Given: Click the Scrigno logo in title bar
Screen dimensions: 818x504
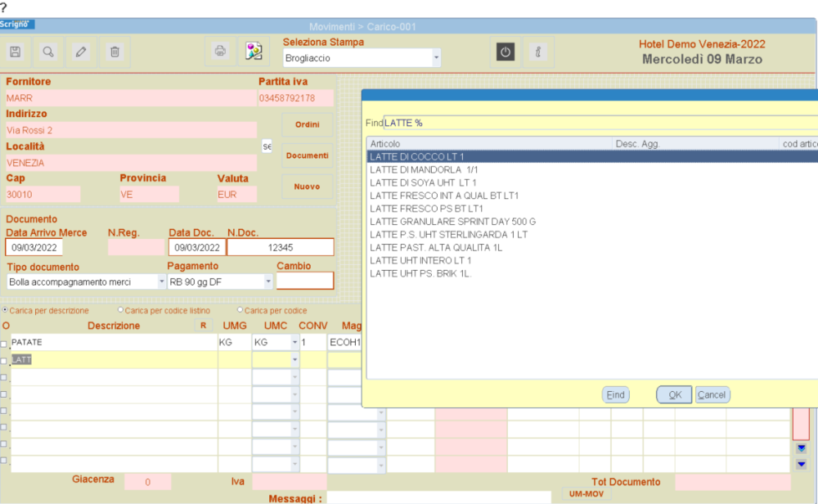Looking at the screenshot, I should point(16,24).
